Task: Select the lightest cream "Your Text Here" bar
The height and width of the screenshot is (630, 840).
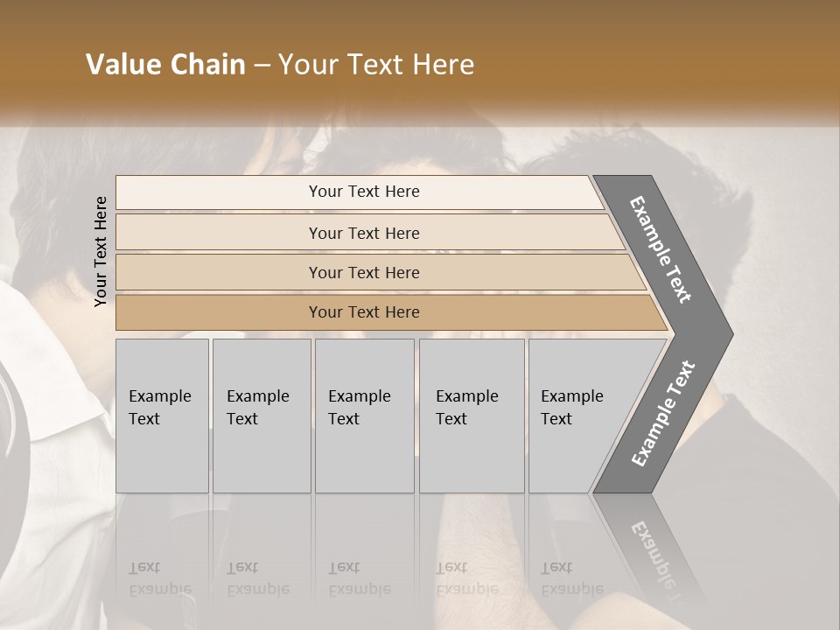Action: click(x=360, y=192)
